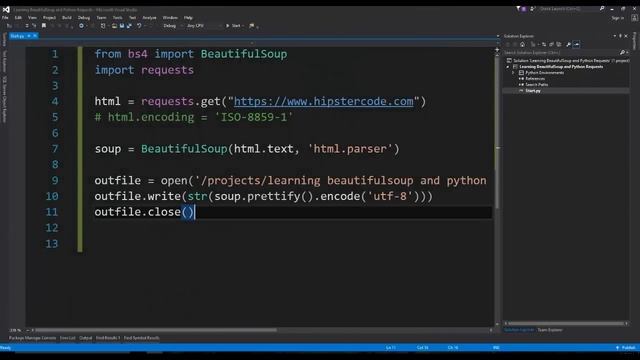
Task: Toggle Solution Explorer Preview Selected Items icon
Action: pyautogui.click(x=576, y=44)
